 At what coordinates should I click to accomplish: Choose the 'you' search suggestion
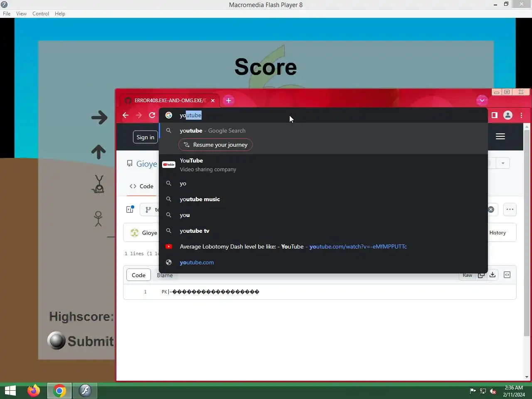click(x=323, y=215)
